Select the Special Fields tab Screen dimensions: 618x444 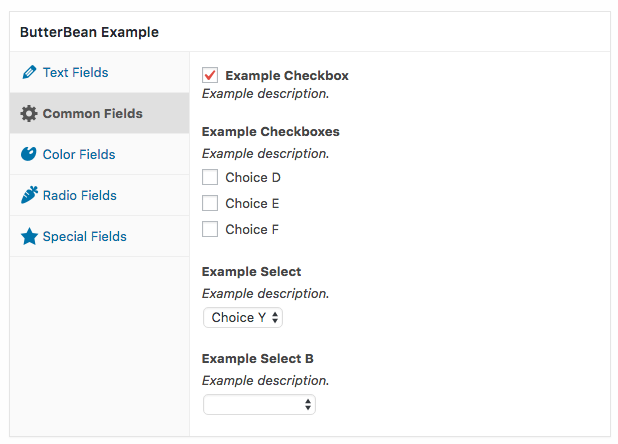click(99, 236)
